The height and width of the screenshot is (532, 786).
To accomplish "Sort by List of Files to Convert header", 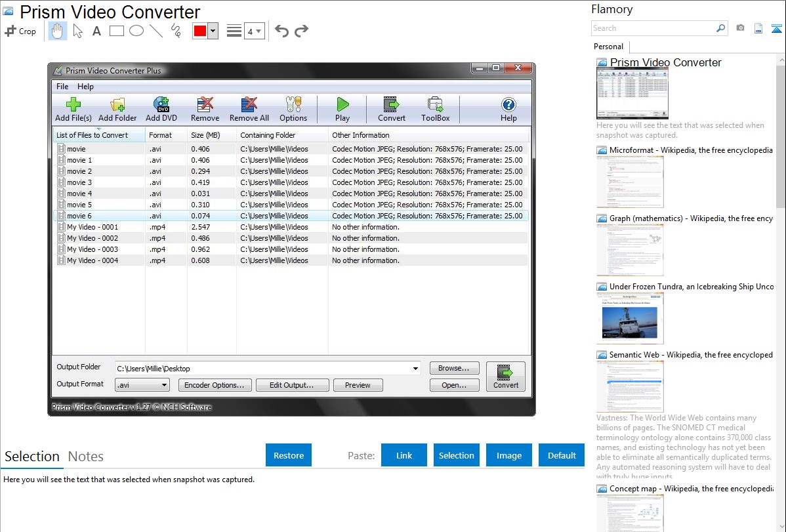I will click(x=99, y=135).
